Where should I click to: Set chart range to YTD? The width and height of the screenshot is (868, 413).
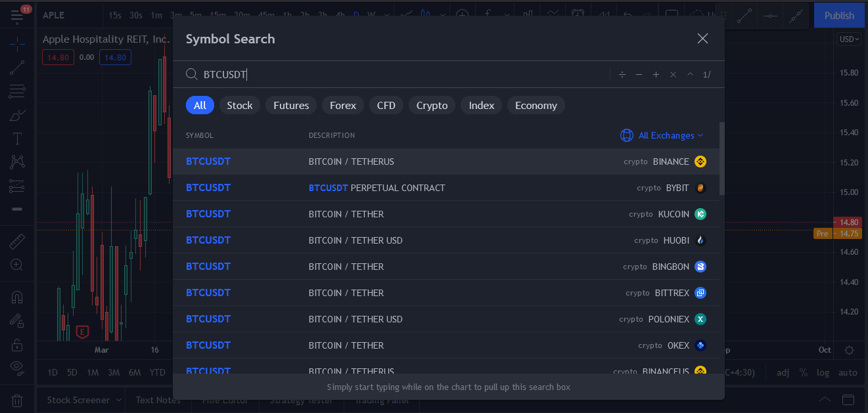click(x=158, y=372)
